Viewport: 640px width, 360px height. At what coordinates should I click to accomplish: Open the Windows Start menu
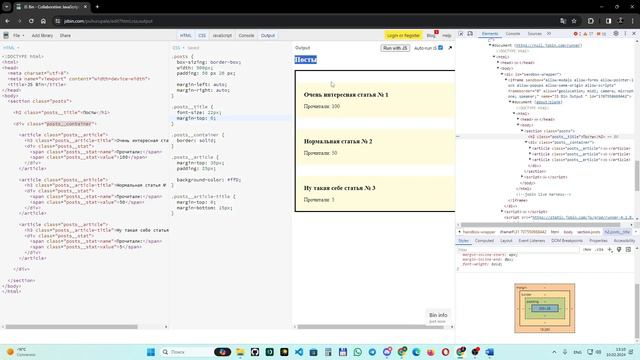coord(151,352)
